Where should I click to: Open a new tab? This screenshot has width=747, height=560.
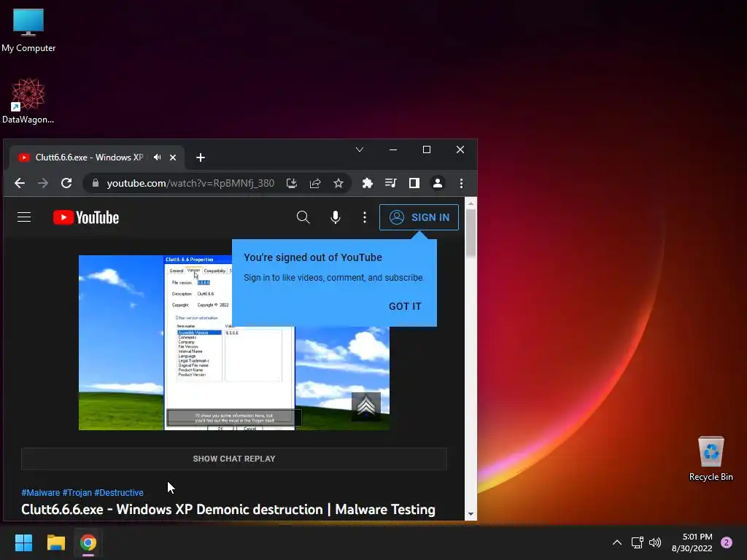201,157
